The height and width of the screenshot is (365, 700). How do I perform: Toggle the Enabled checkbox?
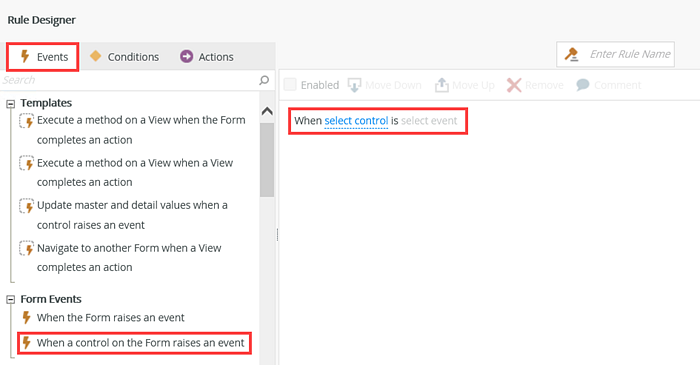290,84
